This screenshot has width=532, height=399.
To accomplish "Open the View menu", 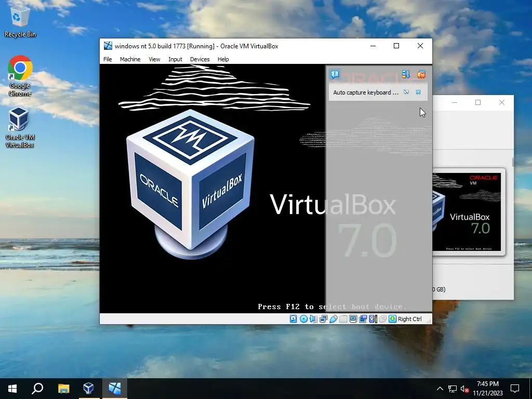I will tap(154, 59).
